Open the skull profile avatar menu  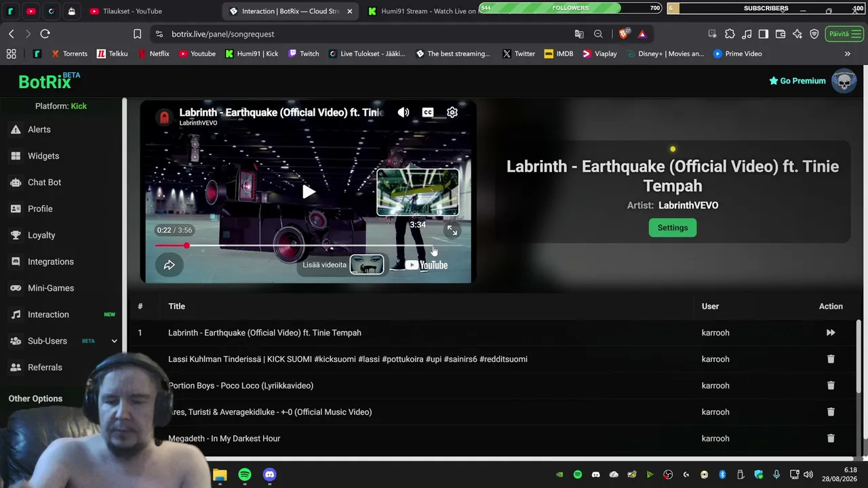tap(844, 81)
